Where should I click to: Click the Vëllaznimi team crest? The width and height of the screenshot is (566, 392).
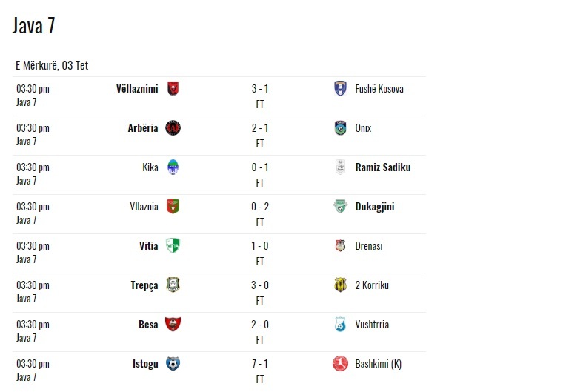173,88
